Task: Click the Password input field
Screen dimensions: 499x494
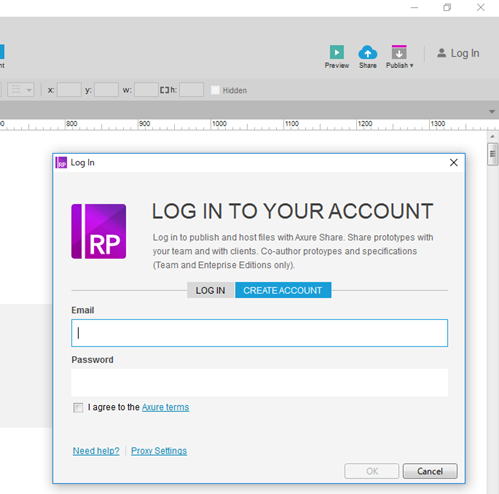Action: pos(259,382)
